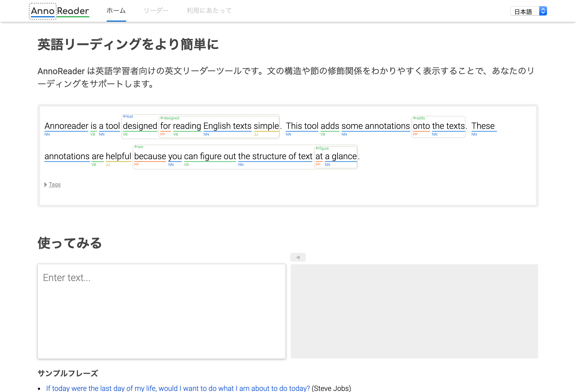The width and height of the screenshot is (576, 392).
Task: Click the "⇐designed" annotation label
Action: 169,118
